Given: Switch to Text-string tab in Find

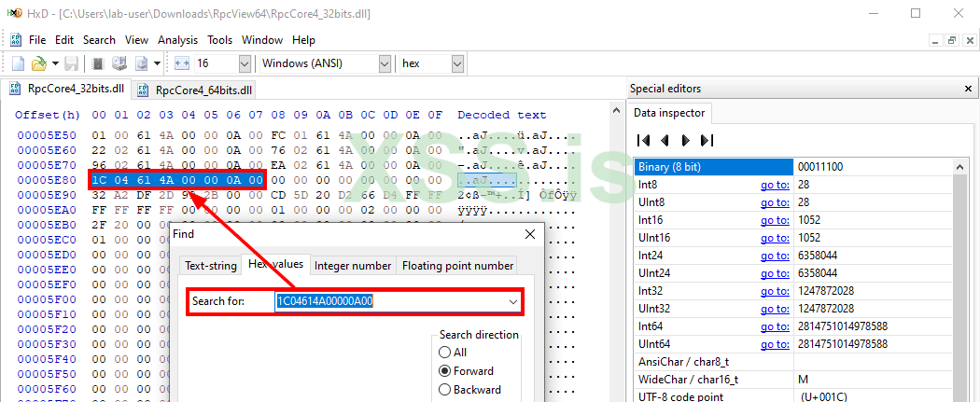Looking at the screenshot, I should (x=211, y=265).
